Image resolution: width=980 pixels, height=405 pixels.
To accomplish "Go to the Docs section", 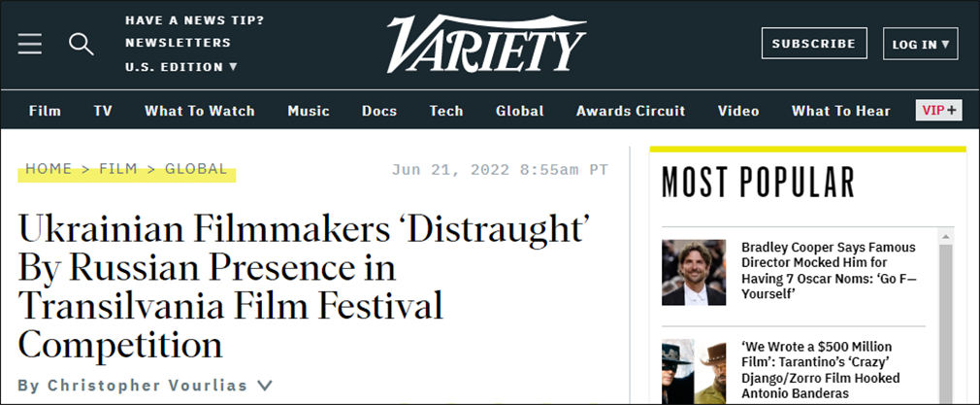I will point(379,111).
